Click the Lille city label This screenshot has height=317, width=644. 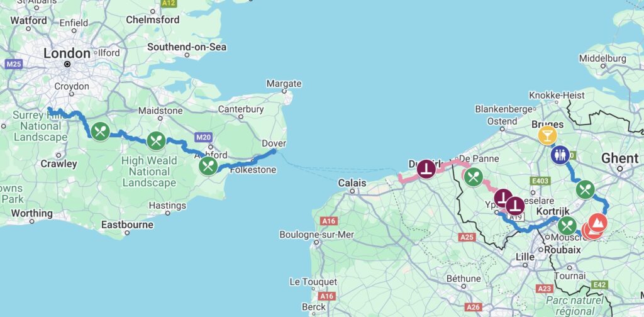[525, 257]
